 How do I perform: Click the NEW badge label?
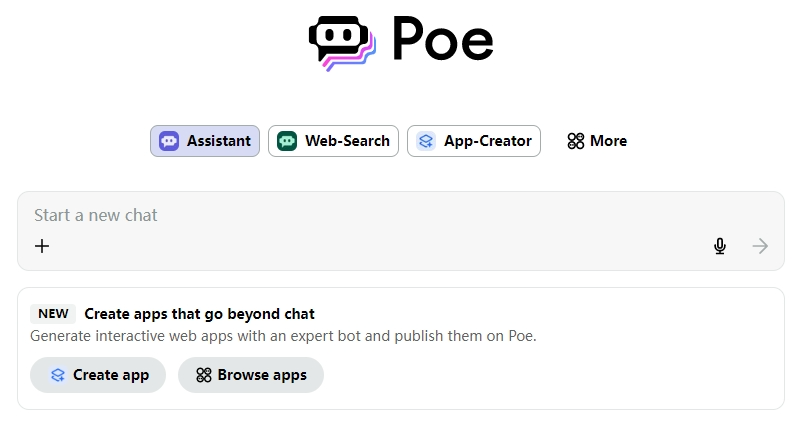click(53, 314)
